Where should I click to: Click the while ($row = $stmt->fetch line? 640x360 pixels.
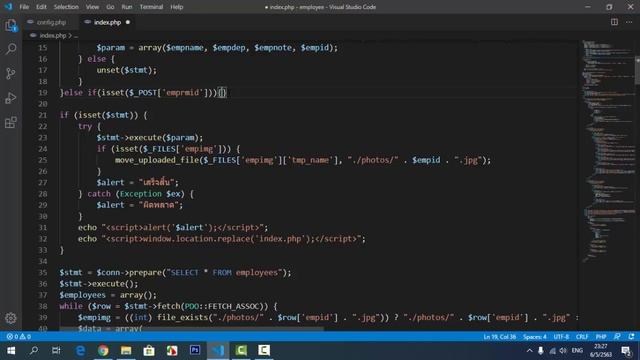[168, 306]
